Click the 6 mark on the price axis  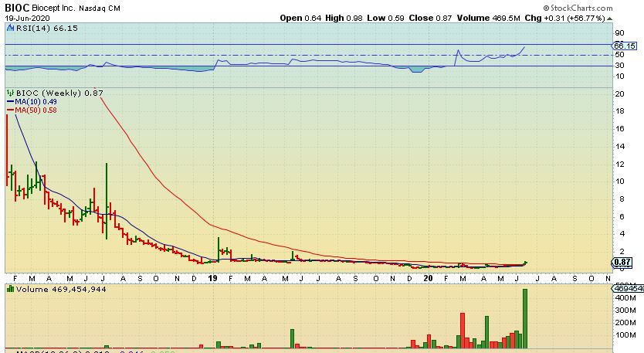point(622,216)
